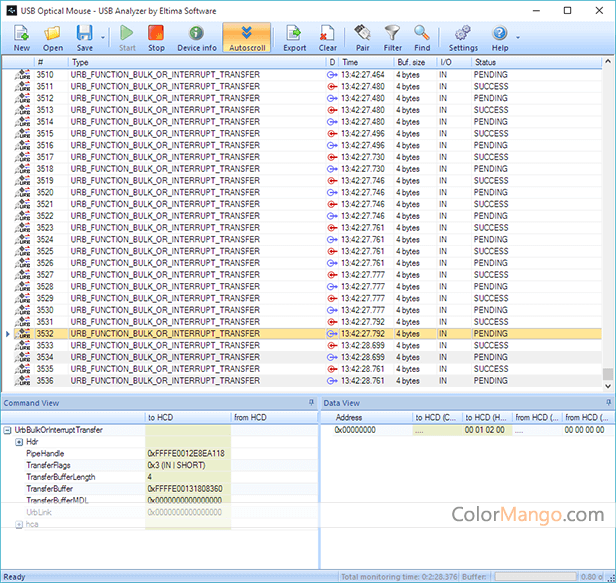
Task: Open the Filter tool
Action: [x=392, y=38]
